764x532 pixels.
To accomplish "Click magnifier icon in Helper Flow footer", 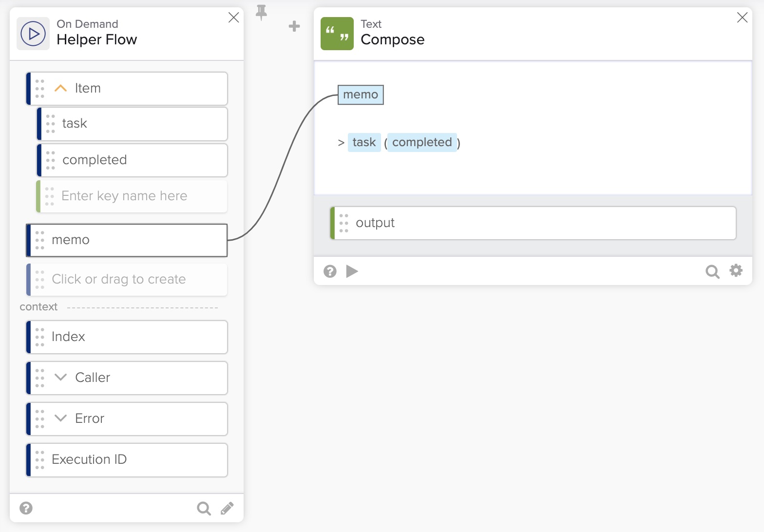I will 204,508.
